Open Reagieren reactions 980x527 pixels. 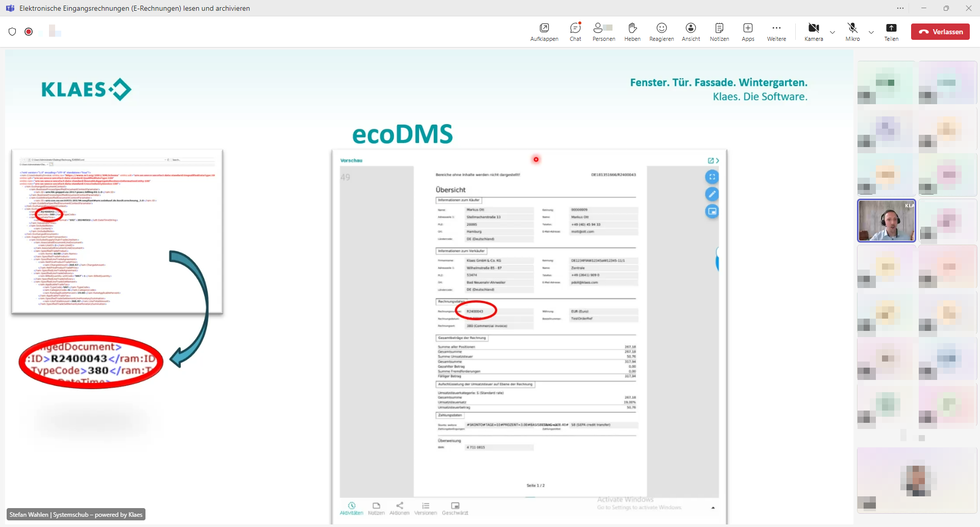pos(661,32)
